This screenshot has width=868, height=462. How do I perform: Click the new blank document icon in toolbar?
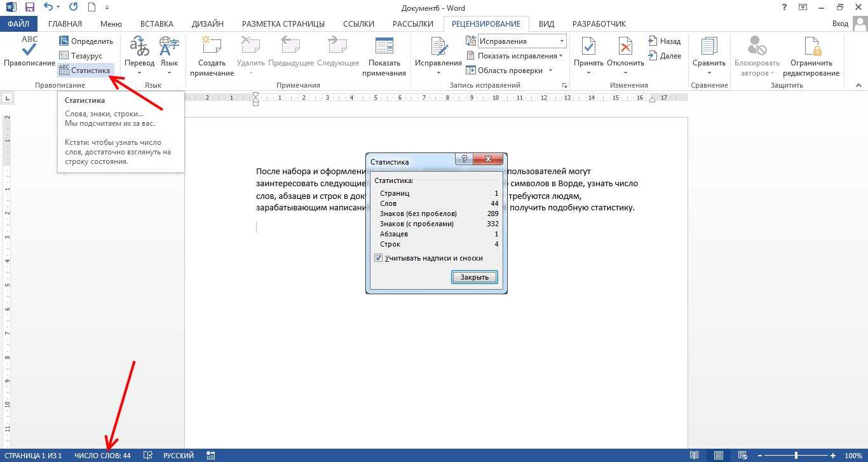(92, 8)
